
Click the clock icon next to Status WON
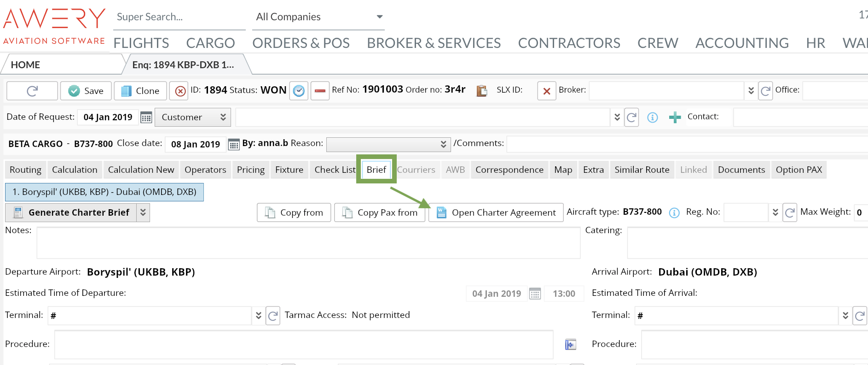tap(299, 91)
